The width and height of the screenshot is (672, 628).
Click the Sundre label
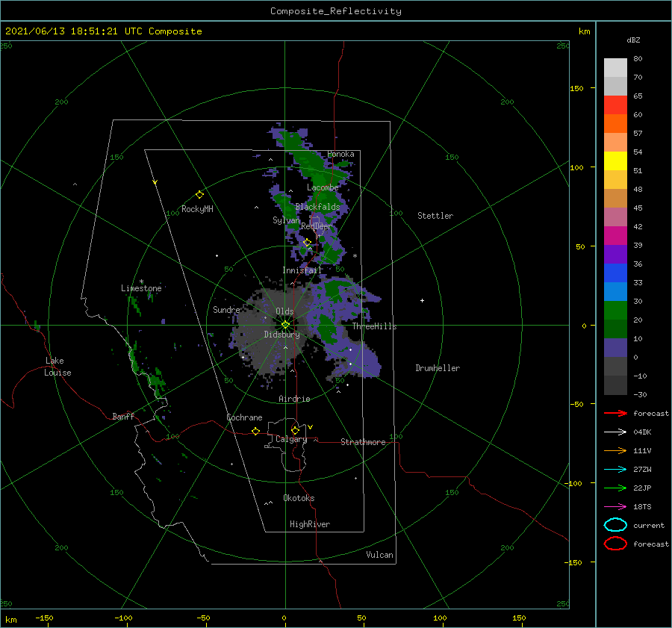coord(226,309)
